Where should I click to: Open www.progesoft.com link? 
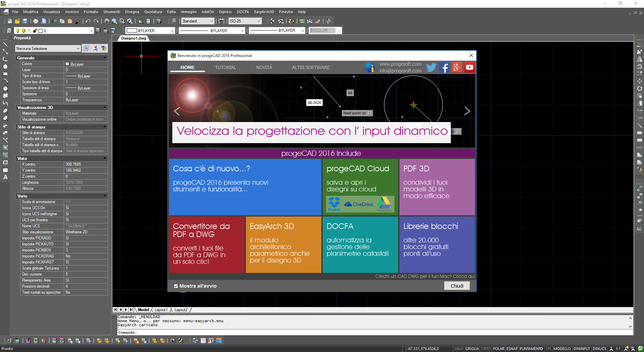pos(400,64)
